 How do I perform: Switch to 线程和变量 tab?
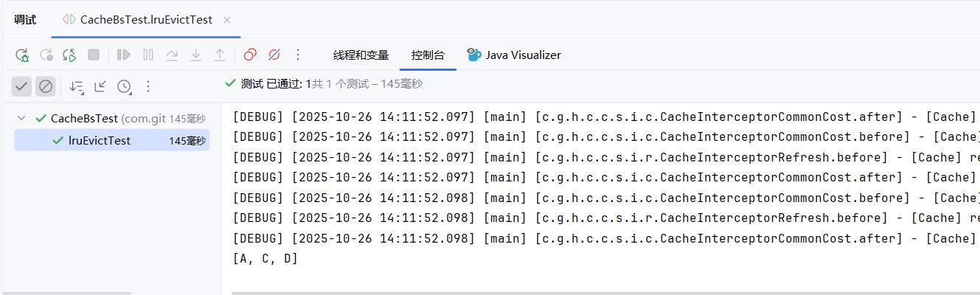click(361, 55)
